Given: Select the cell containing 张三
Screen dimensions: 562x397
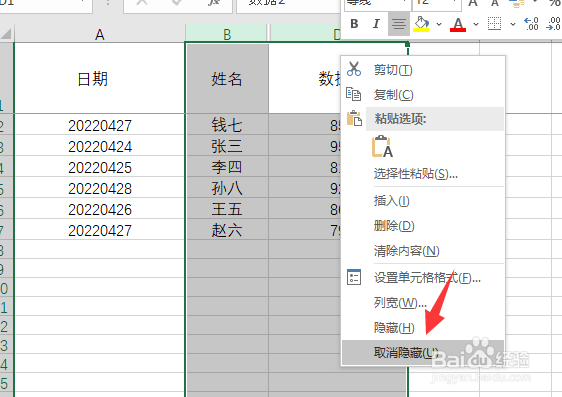Looking at the screenshot, I should (227, 145).
